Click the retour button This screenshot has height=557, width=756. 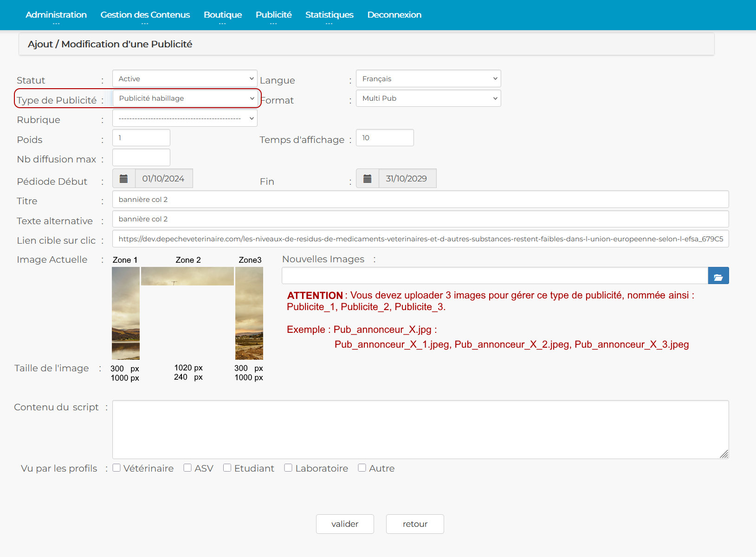tap(415, 524)
